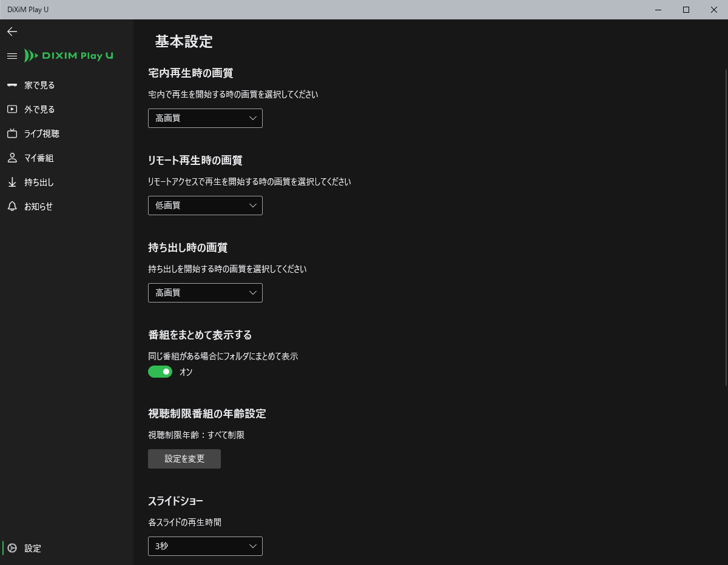Image resolution: width=728 pixels, height=565 pixels.
Task: Maximize the DiXiM Play U window
Action: 686,10
